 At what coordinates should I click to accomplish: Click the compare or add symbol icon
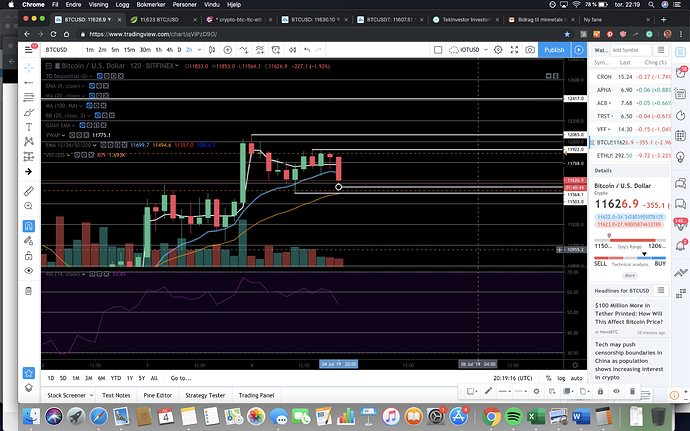point(228,50)
